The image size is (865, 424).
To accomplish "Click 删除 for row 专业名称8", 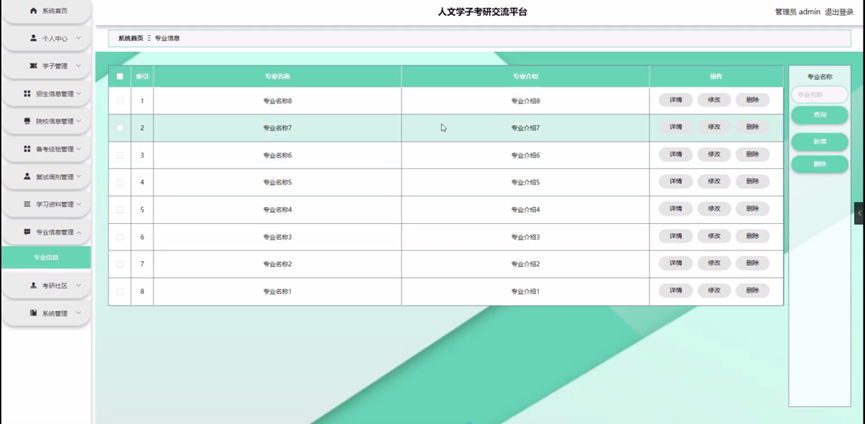I will pos(752,100).
